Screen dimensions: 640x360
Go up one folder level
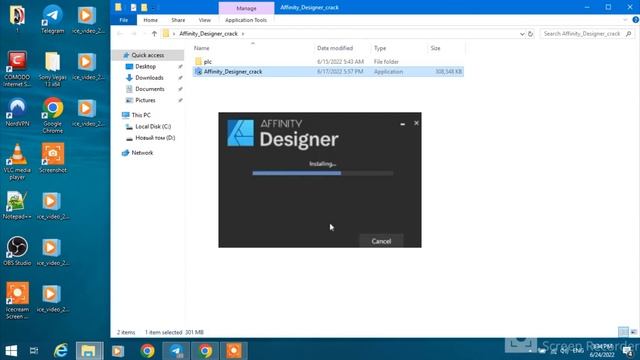pos(154,34)
